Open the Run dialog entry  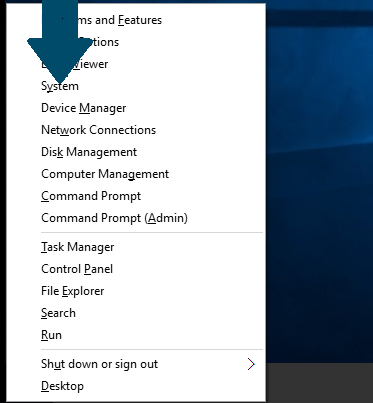[x=51, y=335]
